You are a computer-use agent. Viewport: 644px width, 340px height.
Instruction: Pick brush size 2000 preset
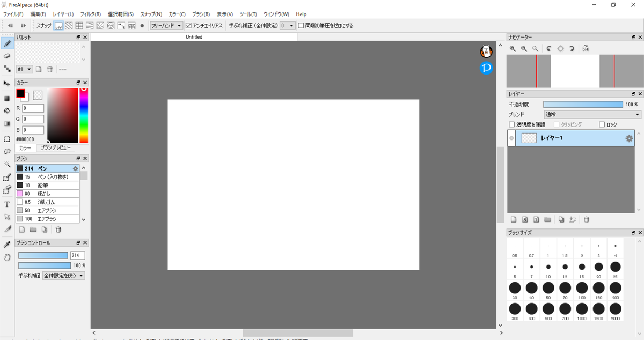coord(616,311)
